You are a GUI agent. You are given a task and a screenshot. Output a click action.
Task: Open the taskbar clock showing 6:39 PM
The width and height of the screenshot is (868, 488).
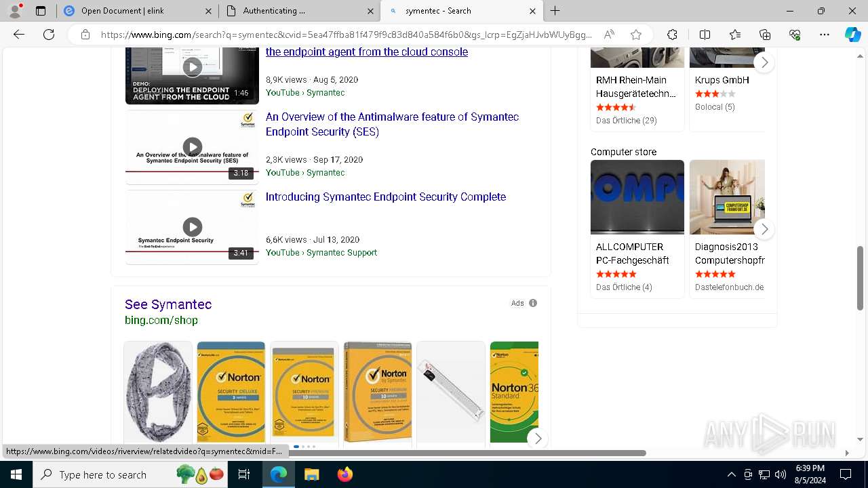point(809,474)
